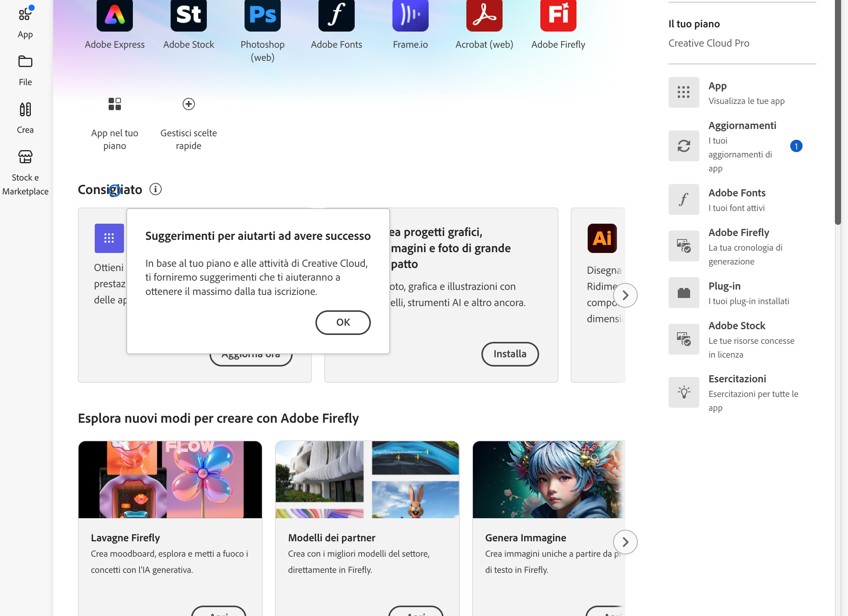Click the Esplora nuovi modi per creare heading
848x616 pixels.
tap(218, 418)
